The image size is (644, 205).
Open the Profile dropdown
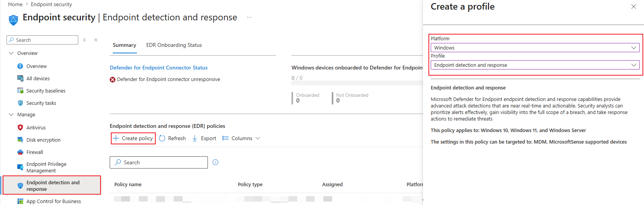tap(535, 65)
